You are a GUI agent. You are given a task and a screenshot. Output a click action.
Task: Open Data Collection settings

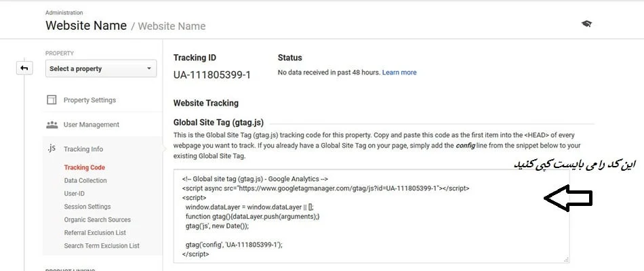pyautogui.click(x=85, y=180)
